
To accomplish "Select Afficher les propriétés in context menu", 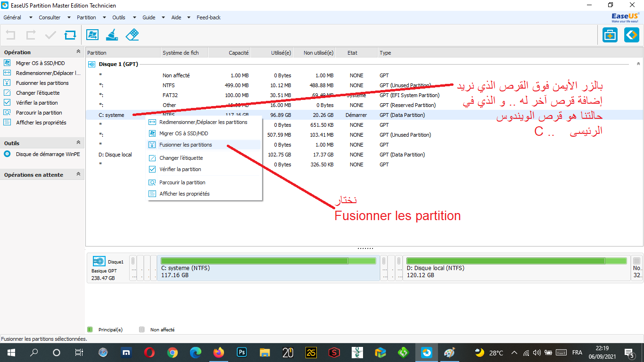I will 205,194.
